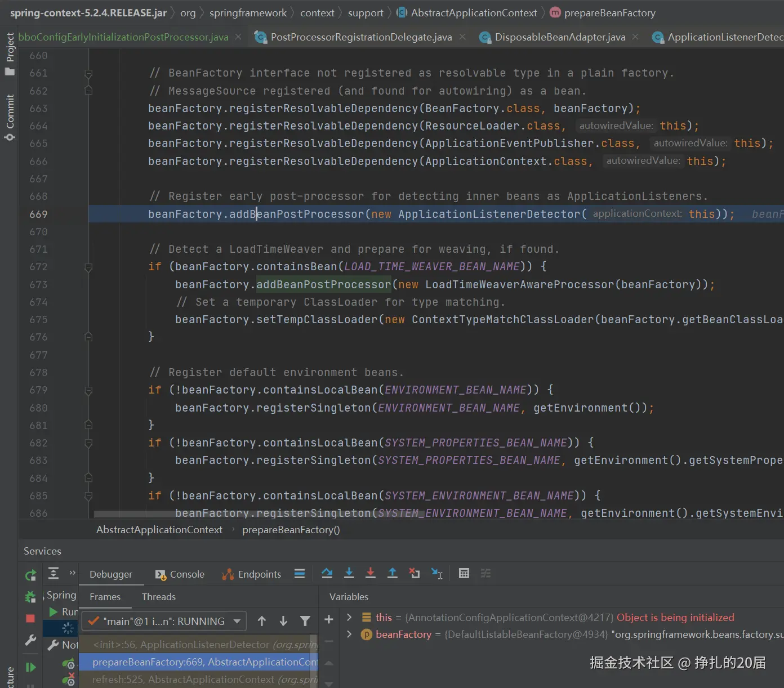
Task: Click the blue Step Into arrow icon
Action: 349,574
